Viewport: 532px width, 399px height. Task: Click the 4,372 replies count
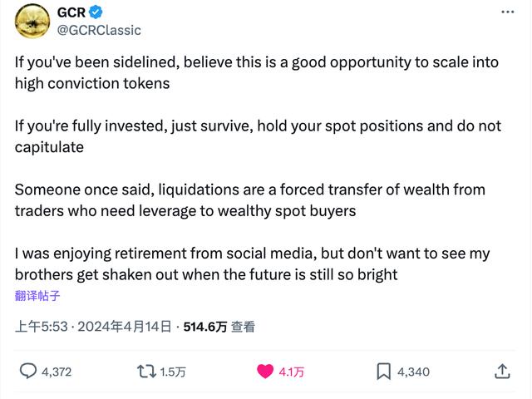tap(57, 372)
